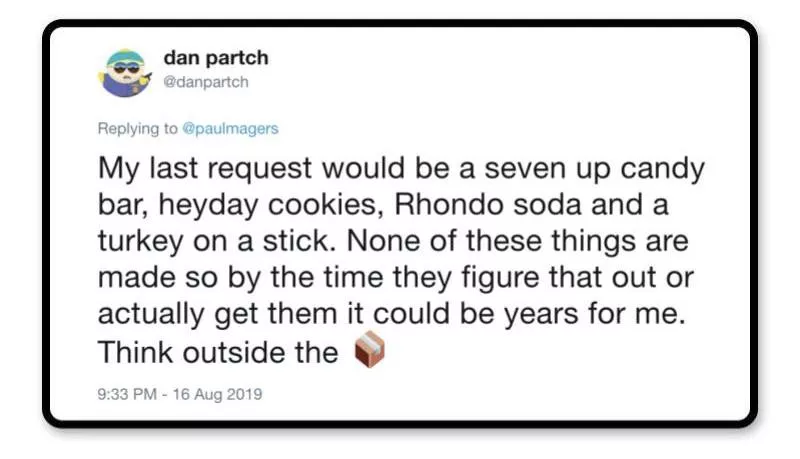The image size is (800, 459).
Task: Click the package box emoji
Action: [371, 351]
